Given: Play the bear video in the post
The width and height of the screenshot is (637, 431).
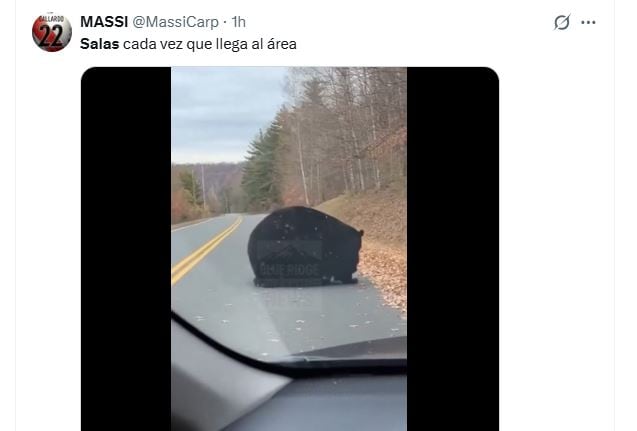Looking at the screenshot, I should 290,249.
